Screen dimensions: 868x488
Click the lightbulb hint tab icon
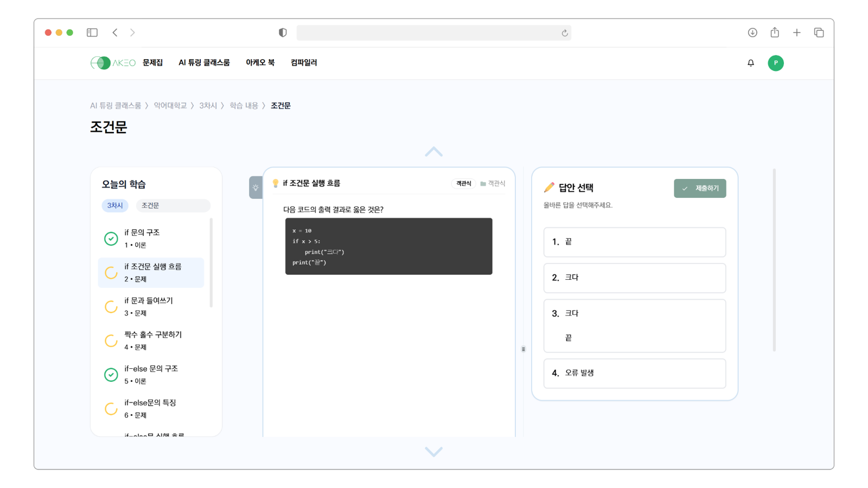point(256,188)
